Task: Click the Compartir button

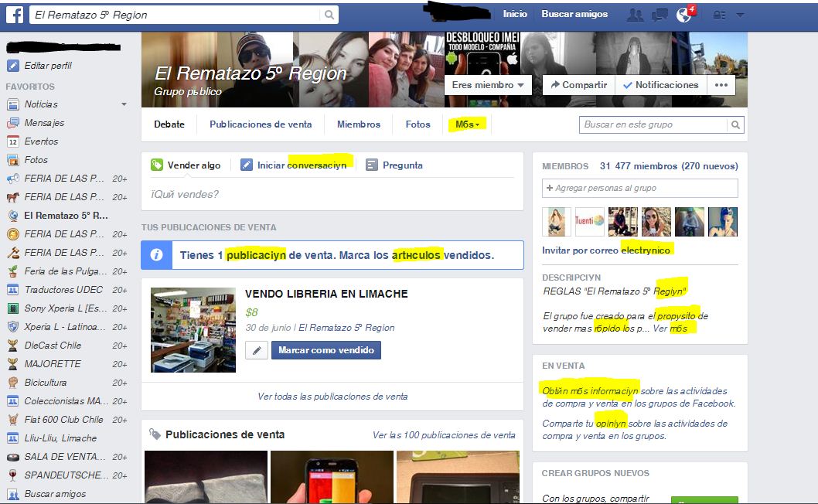Action: 579,85
